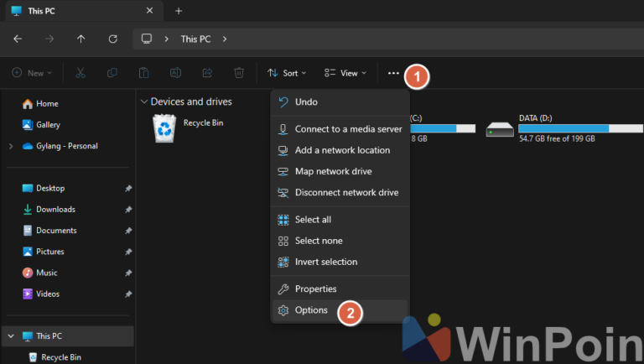Click the Copy icon in toolbar
Viewport: 644px width, 364px height.
[x=112, y=73]
